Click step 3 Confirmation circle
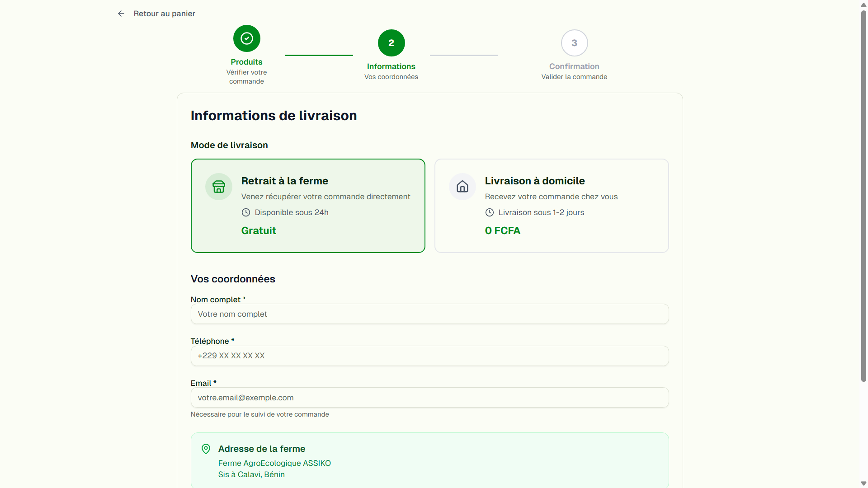 point(574,43)
